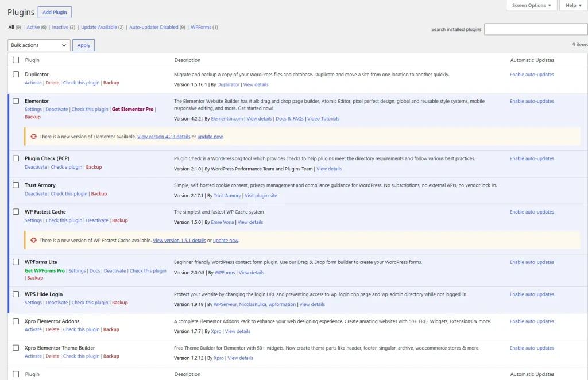
Task: Show All plugins filter
Action: (11, 27)
